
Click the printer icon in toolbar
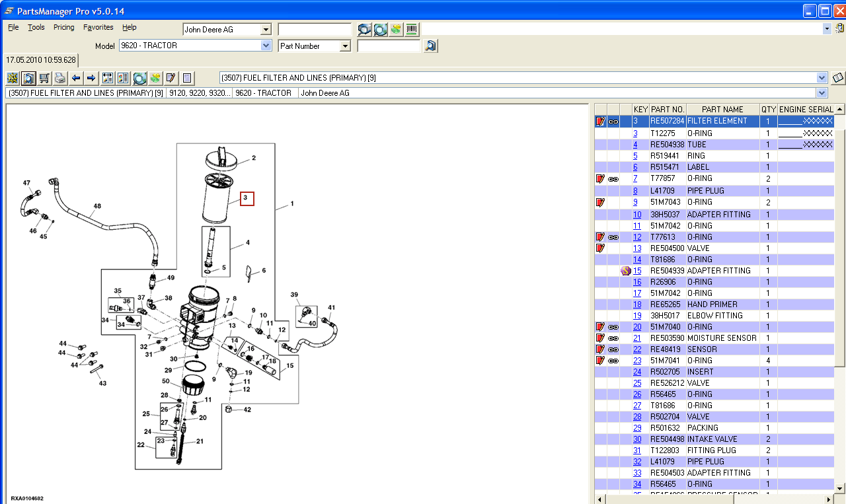[x=60, y=78]
